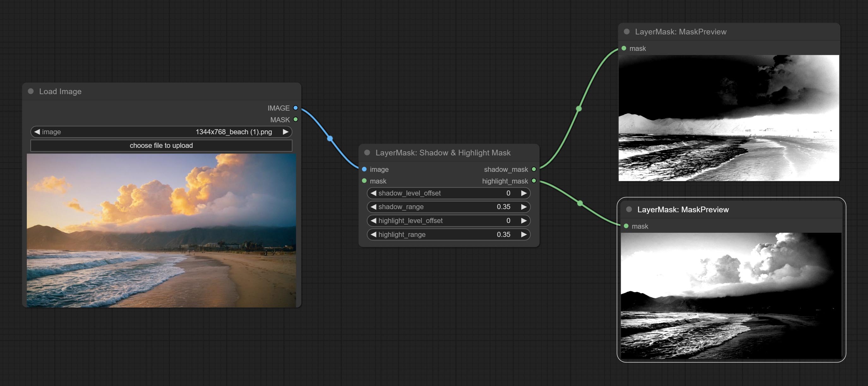Viewport: 868px width, 386px height.
Task: Click the highlight_mask output socket
Action: coord(534,181)
